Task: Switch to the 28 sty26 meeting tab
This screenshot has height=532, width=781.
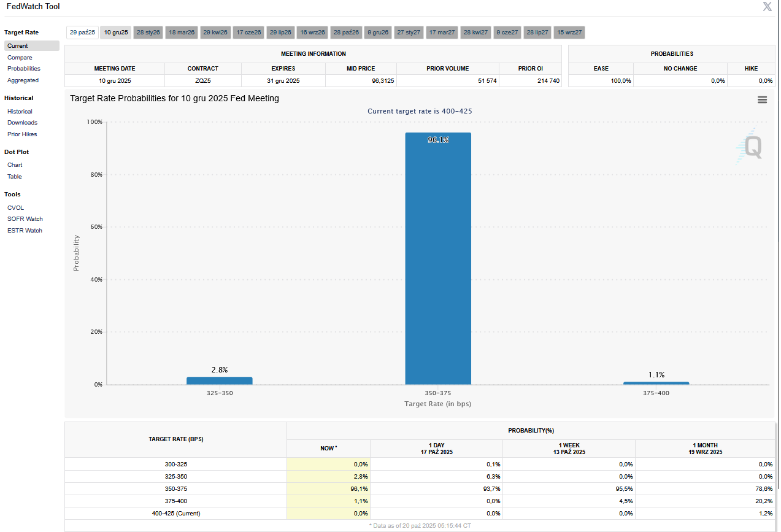Action: point(148,33)
